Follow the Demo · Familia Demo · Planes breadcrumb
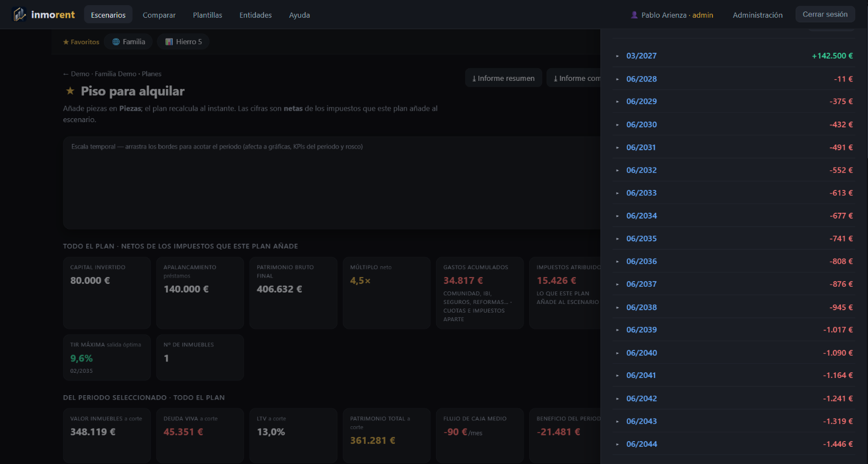Image resolution: width=868 pixels, height=464 pixels. [x=112, y=74]
